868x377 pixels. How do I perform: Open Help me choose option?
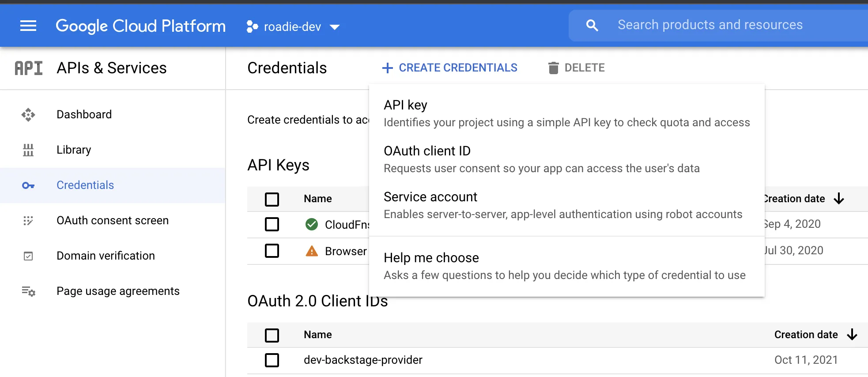pyautogui.click(x=431, y=257)
